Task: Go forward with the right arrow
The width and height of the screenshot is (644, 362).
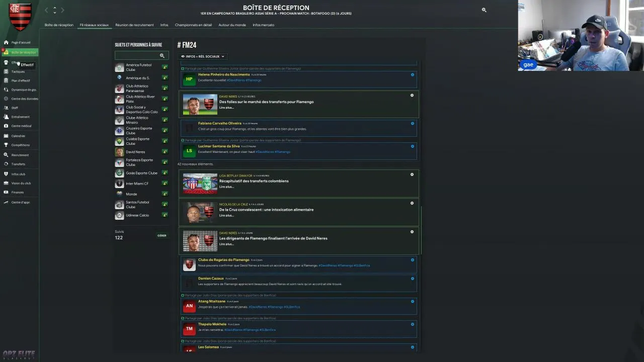Action: pos(63,10)
